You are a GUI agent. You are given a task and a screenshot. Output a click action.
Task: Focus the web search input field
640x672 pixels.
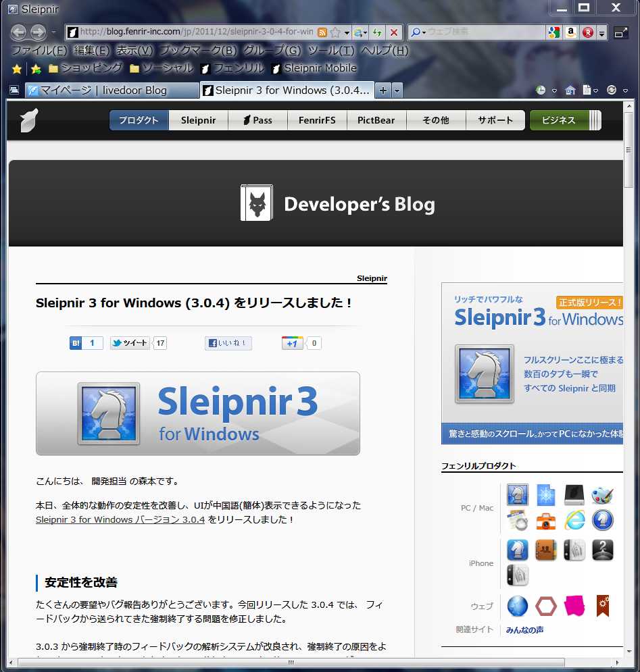click(486, 32)
